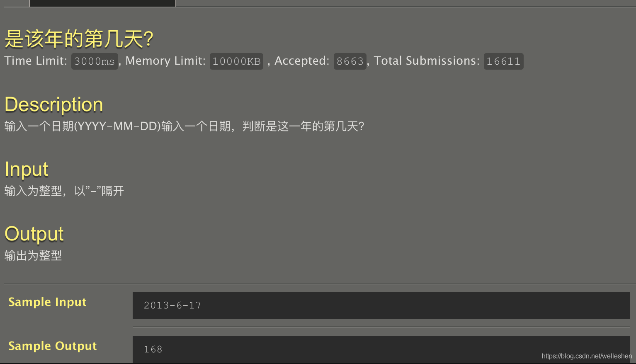Click the Sample Input label
The width and height of the screenshot is (636, 364).
coord(47,302)
